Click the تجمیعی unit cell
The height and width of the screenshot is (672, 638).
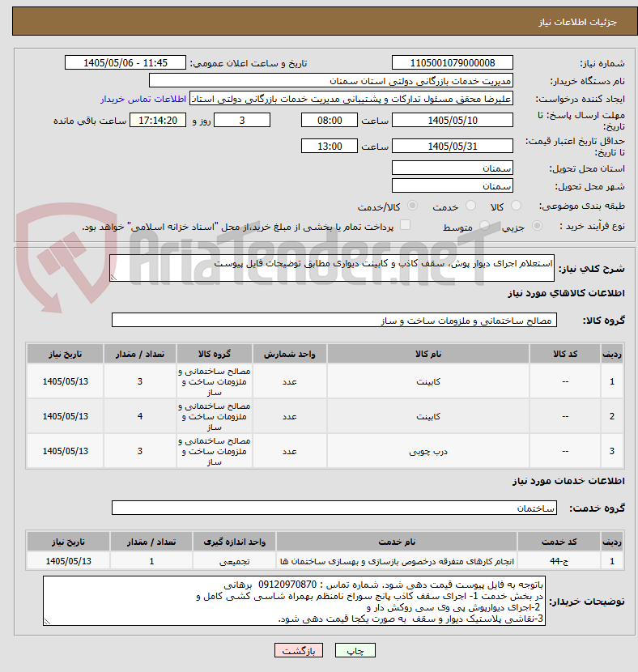(234, 561)
